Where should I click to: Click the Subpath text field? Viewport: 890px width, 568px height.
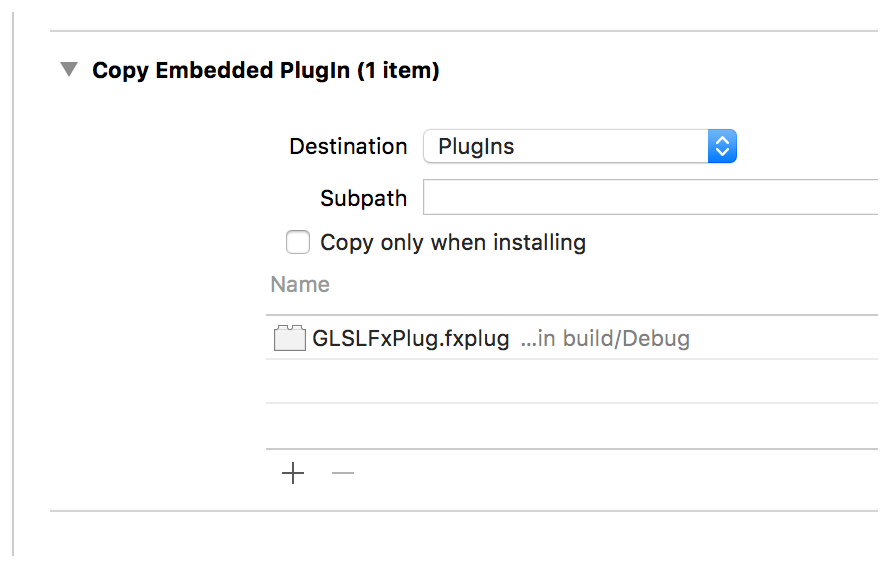(650, 198)
